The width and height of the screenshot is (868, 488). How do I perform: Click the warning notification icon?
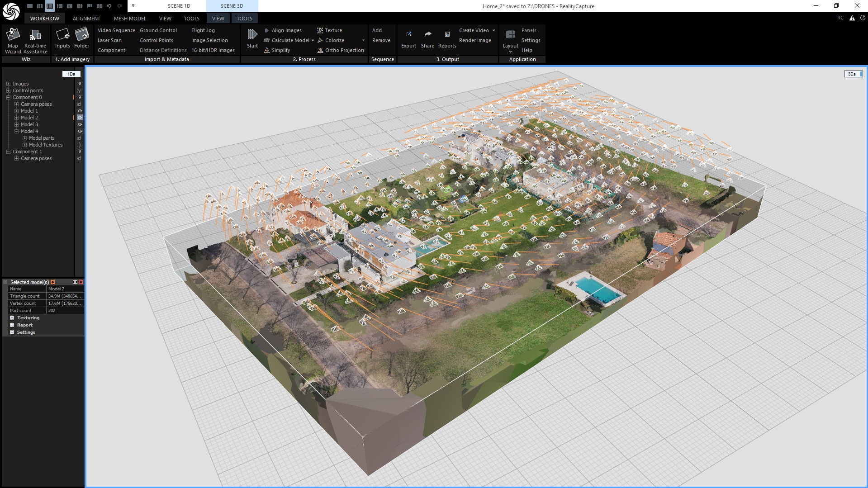tap(852, 18)
